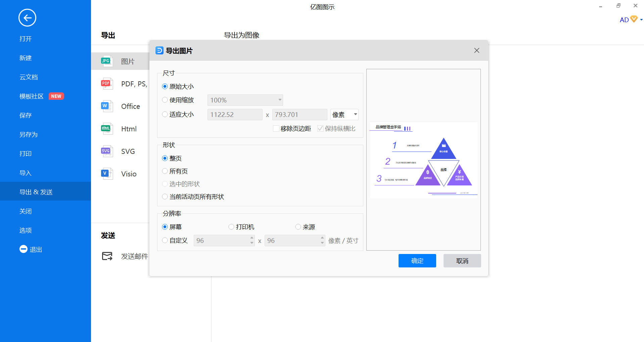This screenshot has width=644, height=342.
Task: Open the 模板社区 menu item
Action: pos(32,96)
